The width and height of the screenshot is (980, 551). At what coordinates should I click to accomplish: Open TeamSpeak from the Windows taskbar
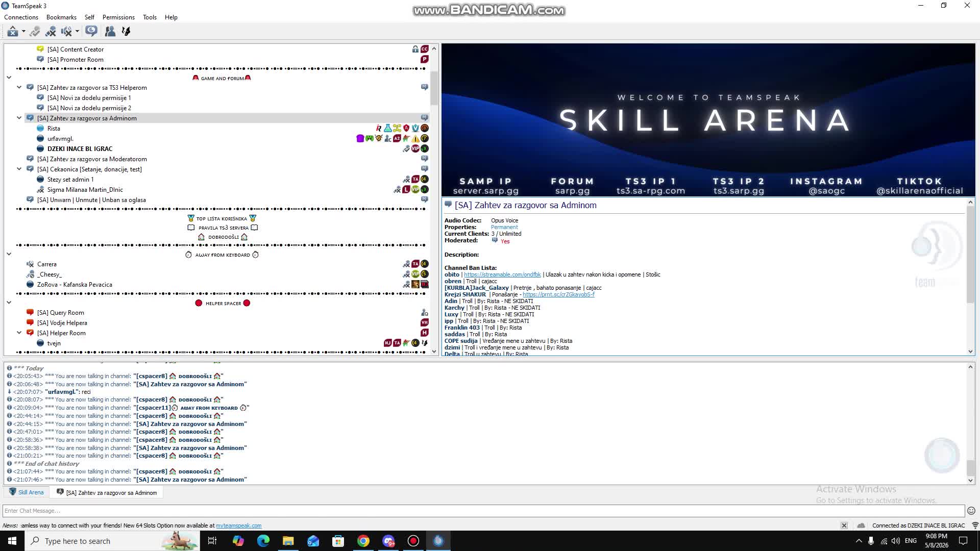click(438, 541)
